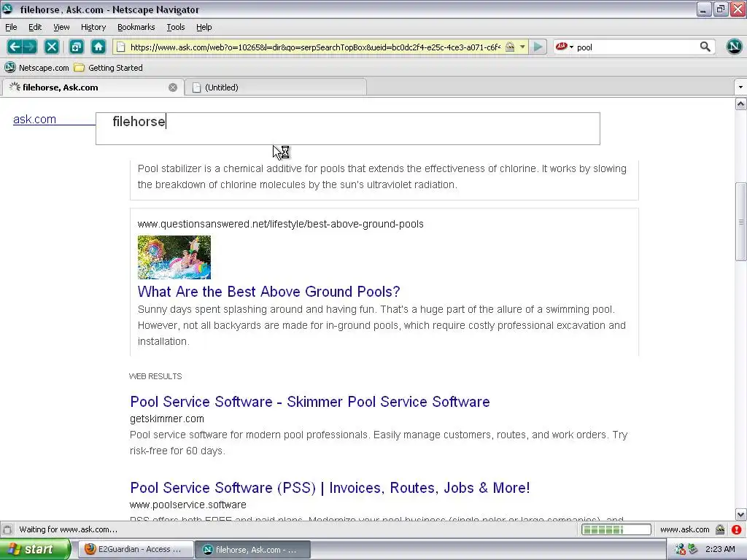Click the Netscape icon in the title bar
747x560 pixels.
7,9
